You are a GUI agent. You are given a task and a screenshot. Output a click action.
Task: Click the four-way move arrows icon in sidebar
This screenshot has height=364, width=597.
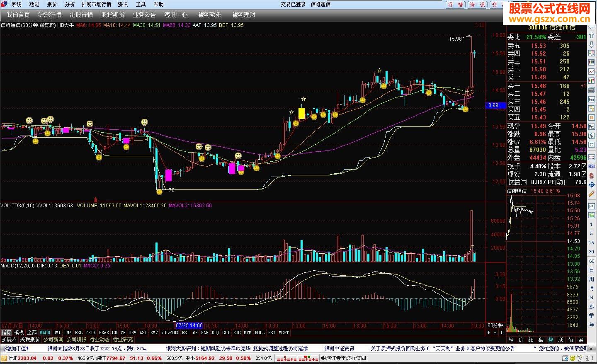(592, 185)
